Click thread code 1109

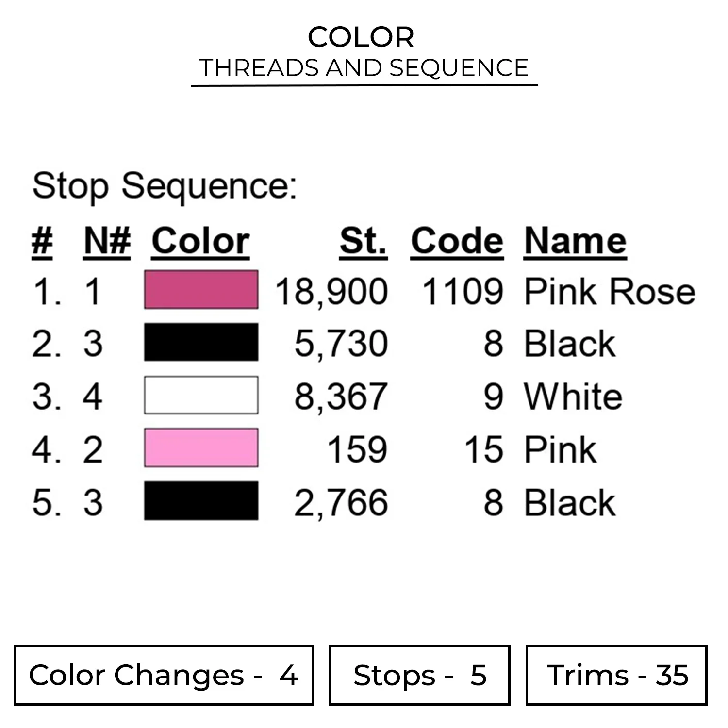(x=463, y=292)
